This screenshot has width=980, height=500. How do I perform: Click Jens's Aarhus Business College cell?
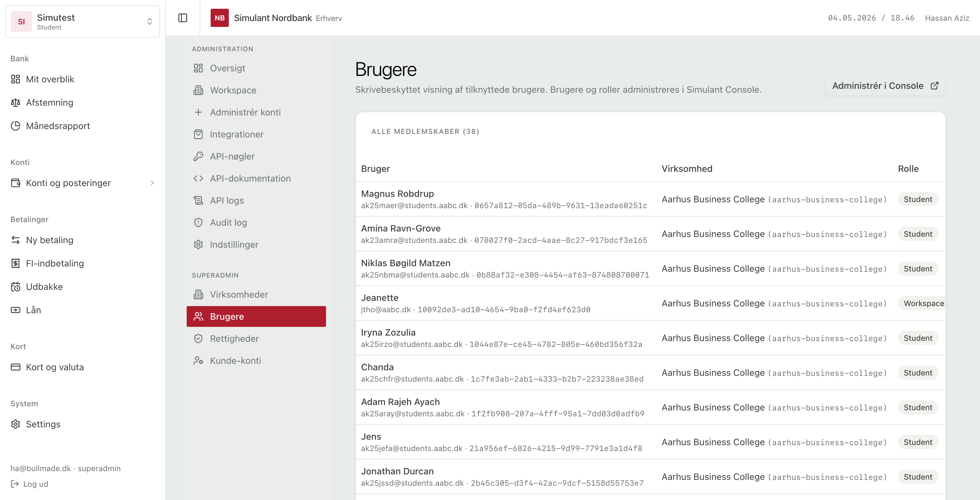coord(774,442)
